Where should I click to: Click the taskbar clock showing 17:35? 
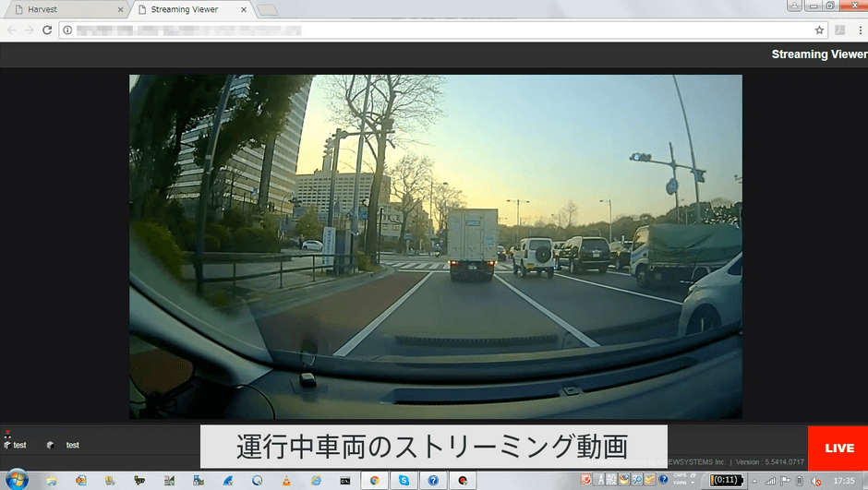[x=843, y=480]
